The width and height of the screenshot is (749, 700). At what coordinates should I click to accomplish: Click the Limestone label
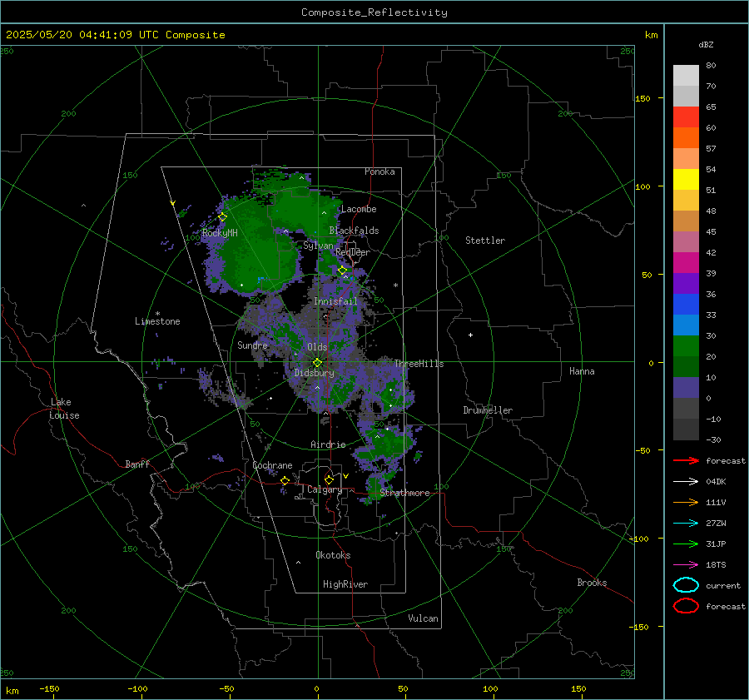157,321
